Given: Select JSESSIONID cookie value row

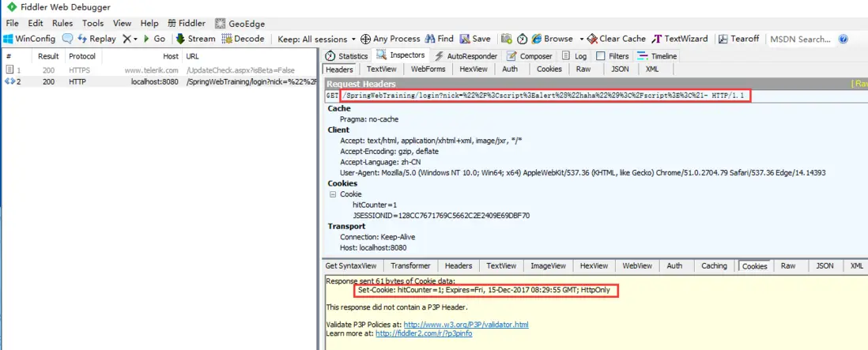Looking at the screenshot, I should point(440,216).
